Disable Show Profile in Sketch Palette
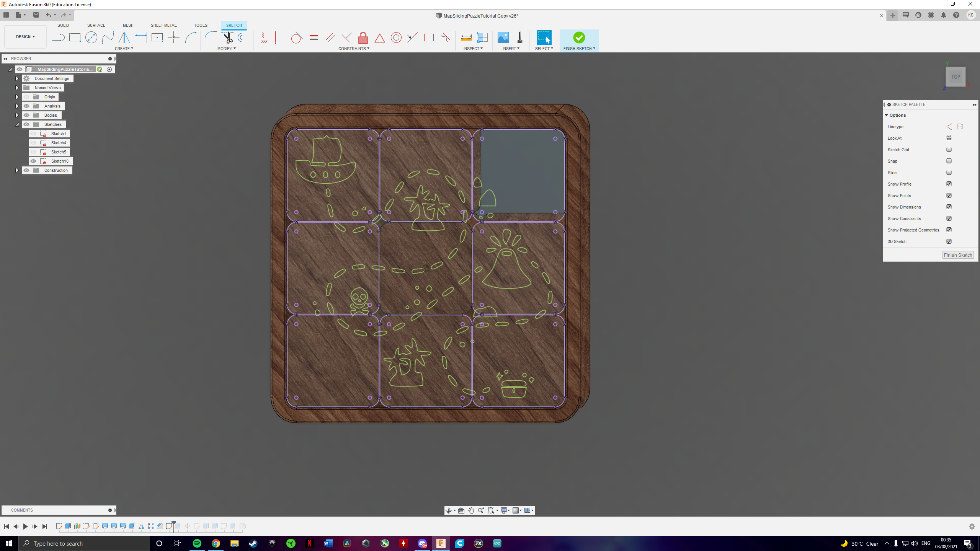 pos(948,184)
